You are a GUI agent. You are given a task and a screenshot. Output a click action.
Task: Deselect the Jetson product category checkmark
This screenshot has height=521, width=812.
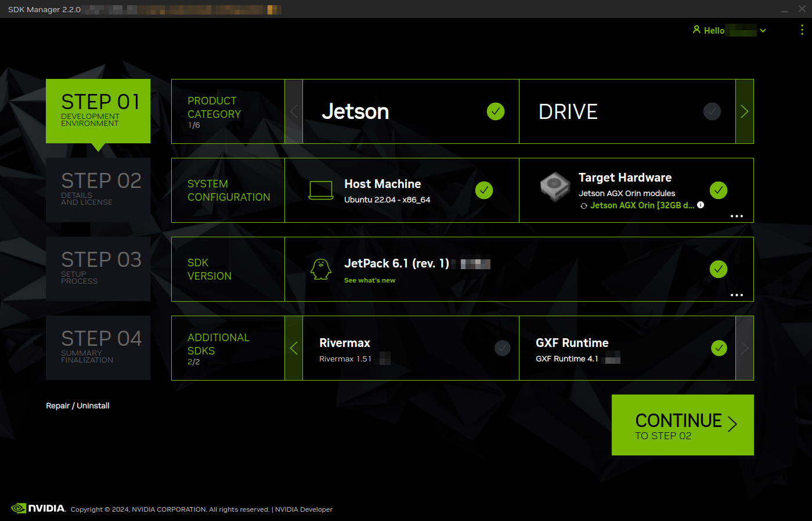point(496,111)
